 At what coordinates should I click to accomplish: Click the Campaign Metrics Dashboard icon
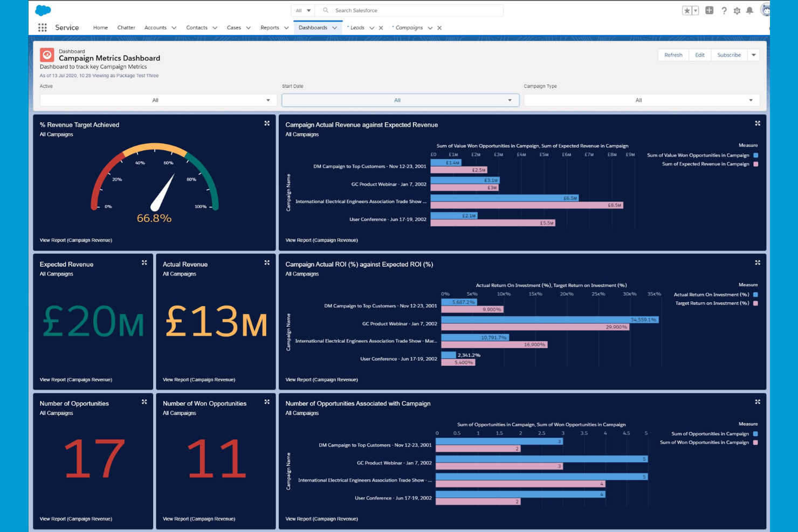click(x=47, y=55)
